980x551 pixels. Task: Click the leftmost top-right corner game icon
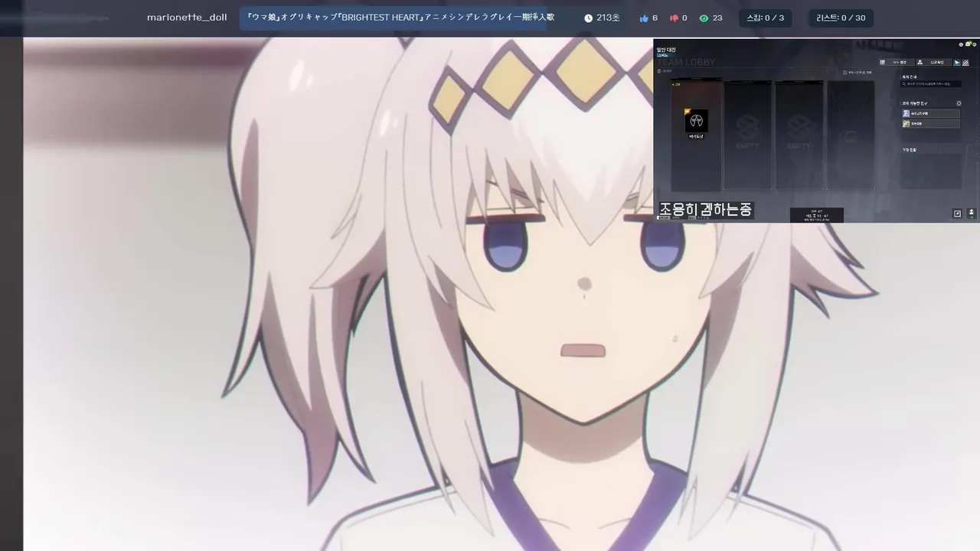[961, 44]
